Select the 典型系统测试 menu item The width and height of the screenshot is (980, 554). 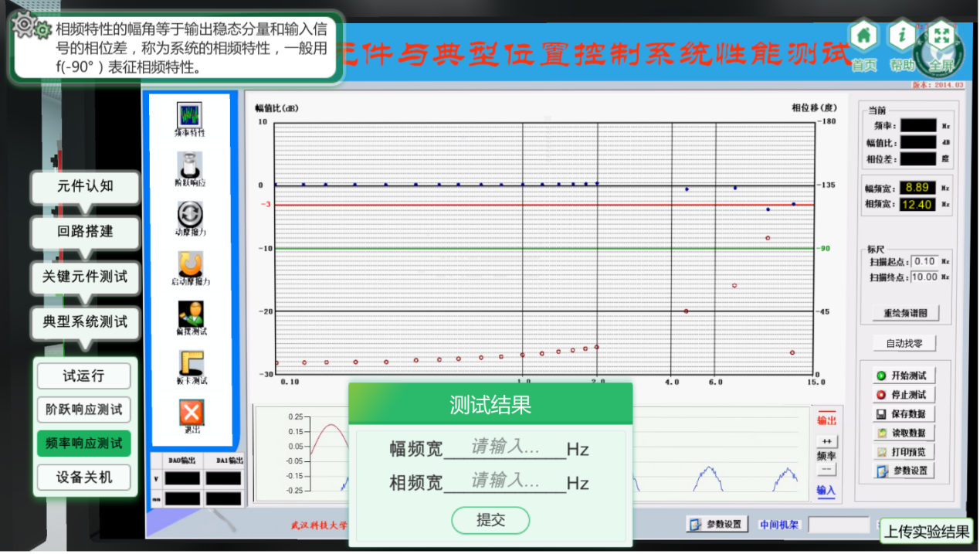tap(85, 321)
